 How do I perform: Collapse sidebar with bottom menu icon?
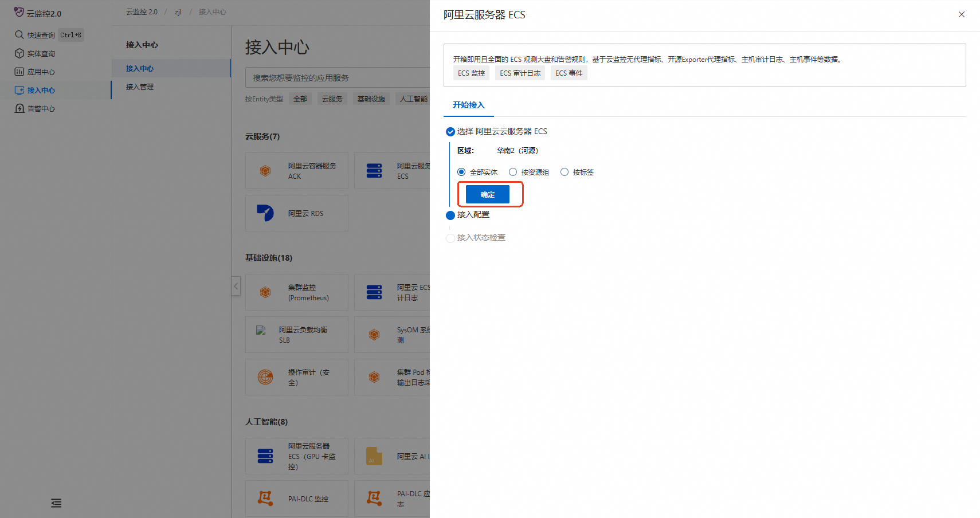tap(56, 503)
